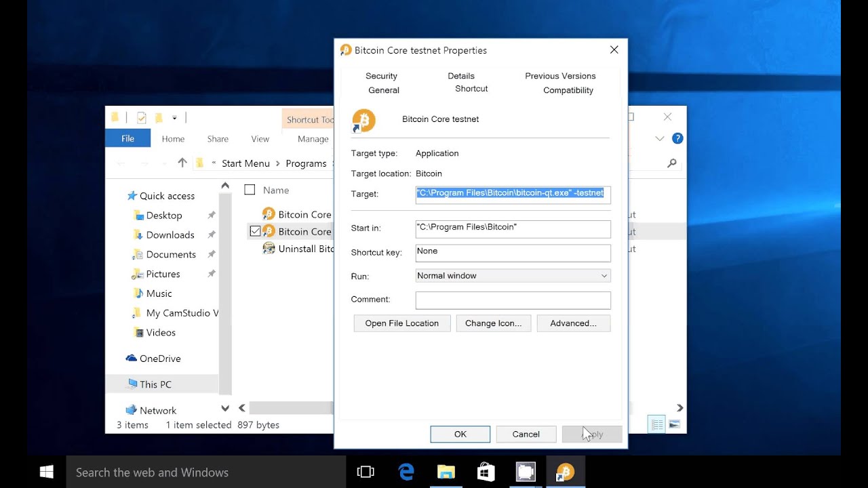Screen dimensions: 868x488
Task: Open the Manage ribbon tab
Action: coord(313,138)
